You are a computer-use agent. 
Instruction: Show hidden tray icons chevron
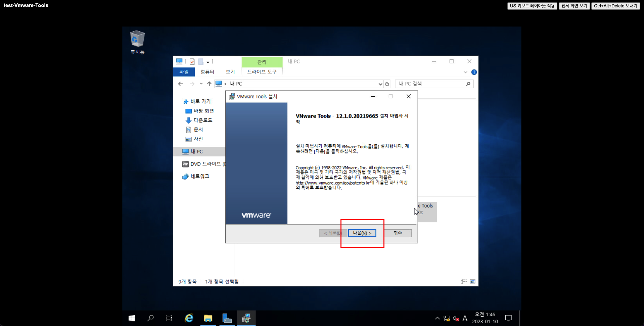point(437,318)
